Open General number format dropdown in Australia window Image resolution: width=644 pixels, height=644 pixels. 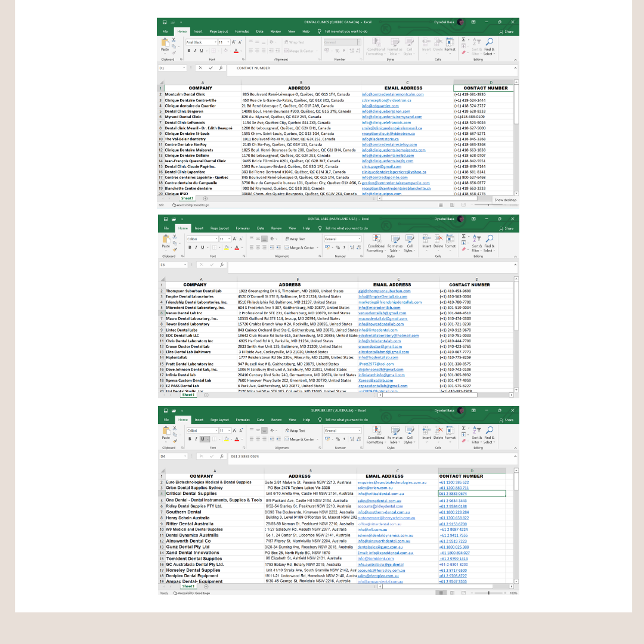coord(360,431)
